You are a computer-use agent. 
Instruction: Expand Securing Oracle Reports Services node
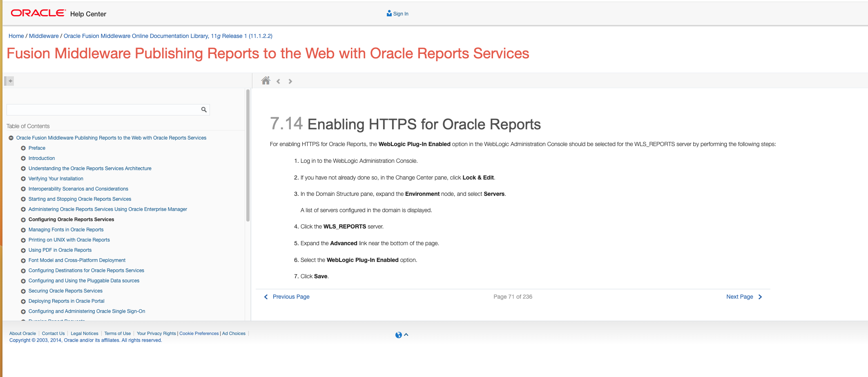point(23,291)
